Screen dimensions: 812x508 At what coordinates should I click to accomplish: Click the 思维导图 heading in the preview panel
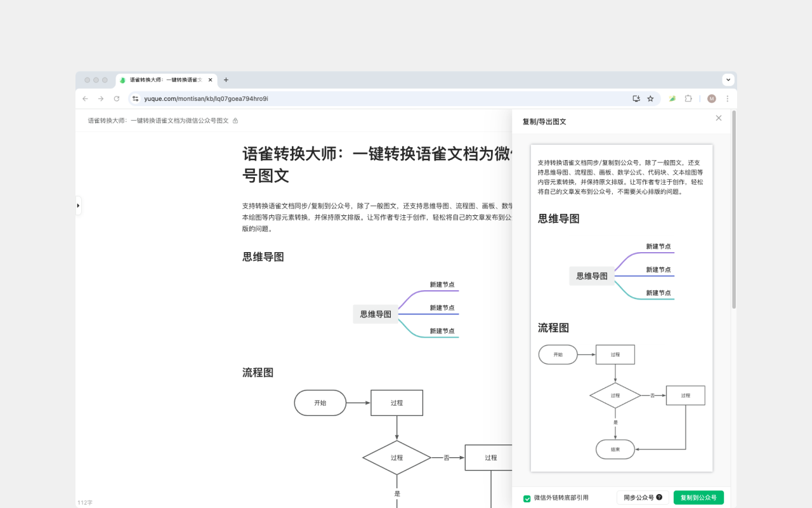[559, 219]
